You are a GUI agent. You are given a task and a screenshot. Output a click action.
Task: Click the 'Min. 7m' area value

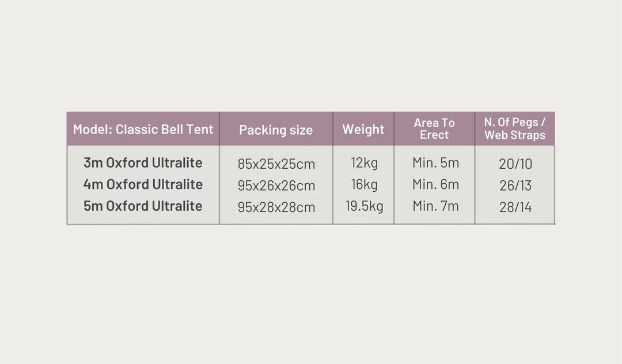click(435, 206)
